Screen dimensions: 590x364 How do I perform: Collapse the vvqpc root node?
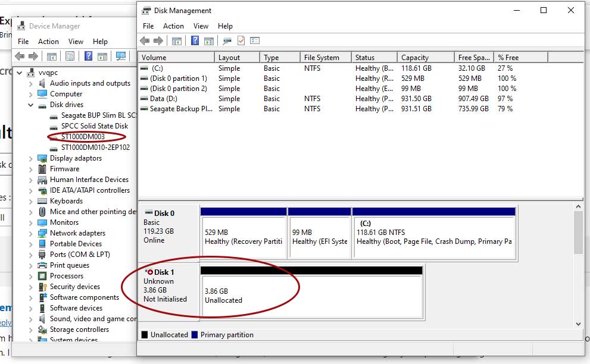click(20, 73)
